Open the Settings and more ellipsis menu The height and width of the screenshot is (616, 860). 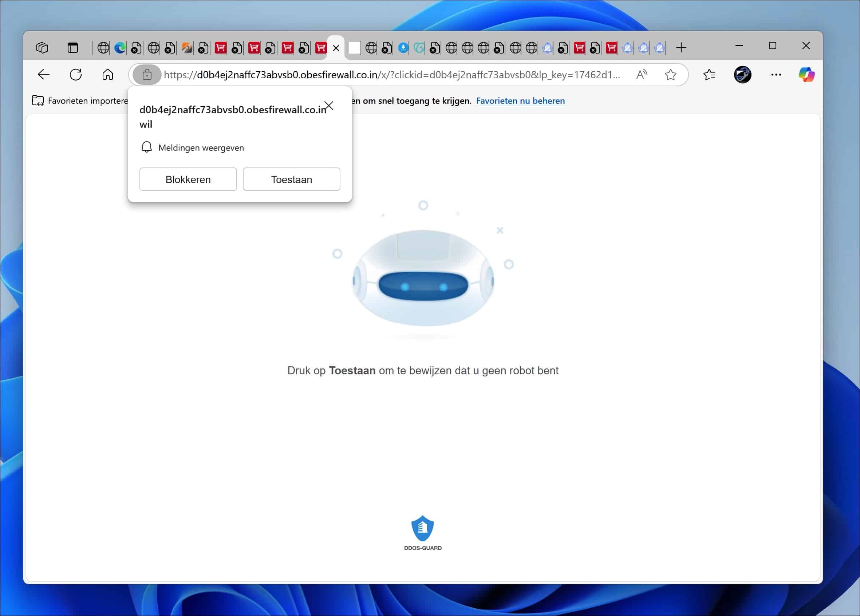(x=776, y=75)
